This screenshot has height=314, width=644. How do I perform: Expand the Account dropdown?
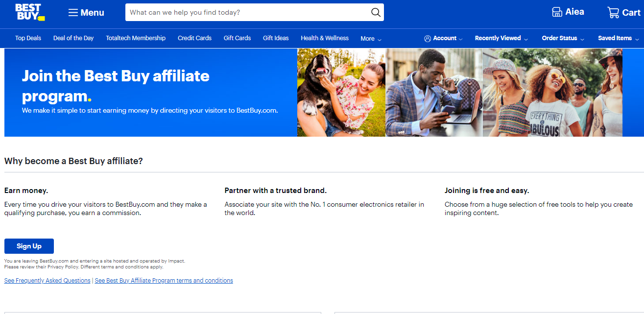click(x=443, y=38)
